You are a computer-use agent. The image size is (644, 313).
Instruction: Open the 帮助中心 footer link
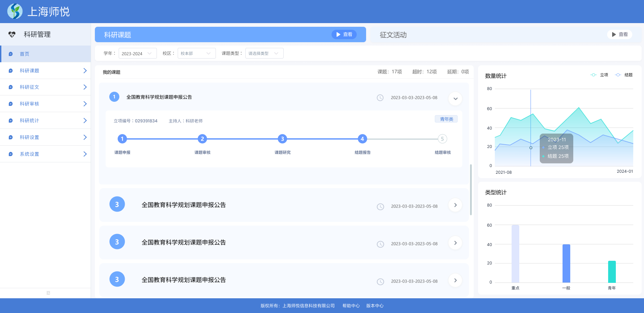click(x=351, y=305)
